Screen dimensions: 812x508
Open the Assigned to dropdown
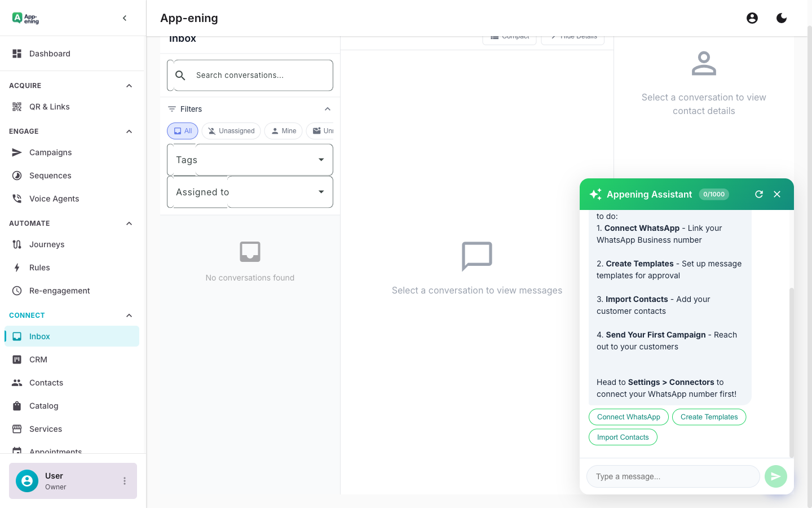pos(250,192)
